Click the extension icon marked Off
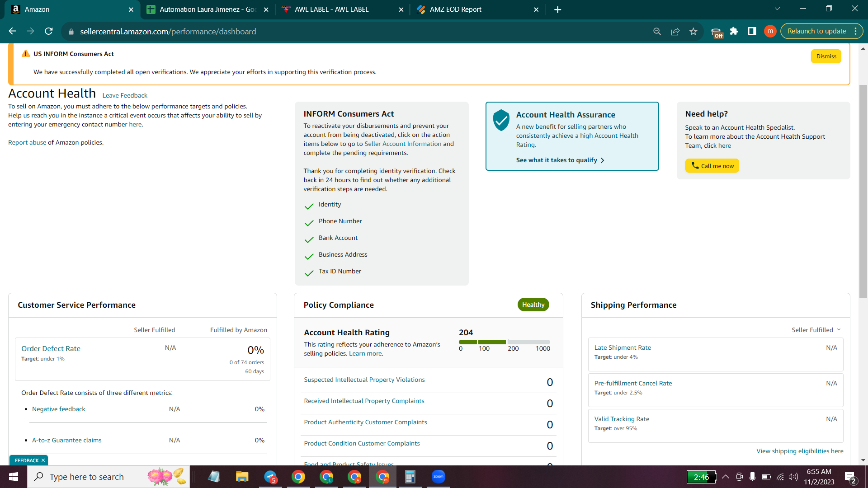The image size is (868, 488). pyautogui.click(x=717, y=33)
